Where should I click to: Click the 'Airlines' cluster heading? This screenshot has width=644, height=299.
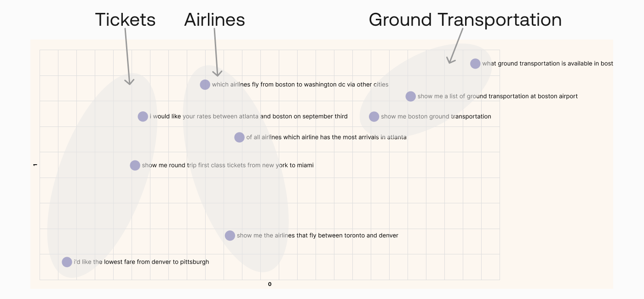point(214,20)
